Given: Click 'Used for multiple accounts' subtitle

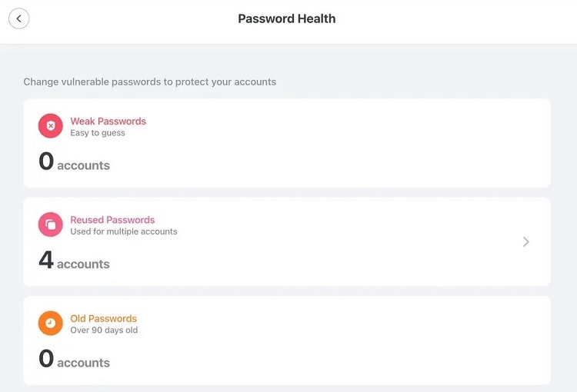Looking at the screenshot, I should tap(124, 231).
